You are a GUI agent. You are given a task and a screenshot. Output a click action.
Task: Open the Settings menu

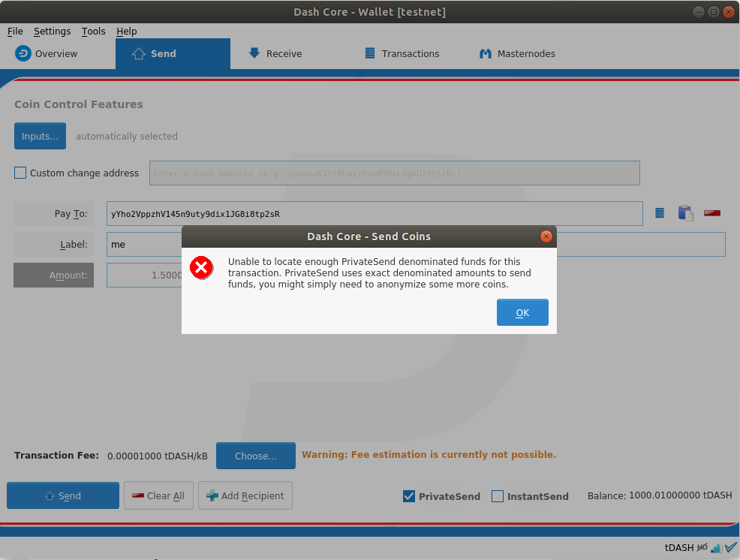tap(52, 32)
